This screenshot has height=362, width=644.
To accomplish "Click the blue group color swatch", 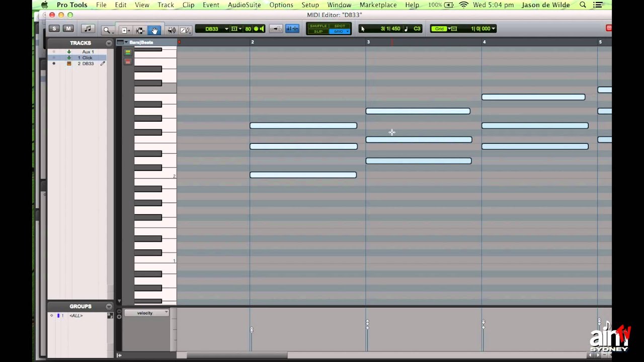I will [58, 316].
